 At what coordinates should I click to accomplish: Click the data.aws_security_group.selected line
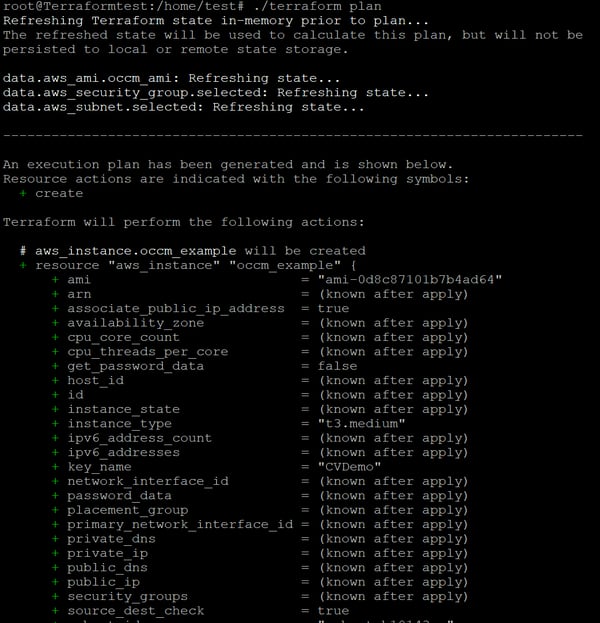pyautogui.click(x=198, y=92)
